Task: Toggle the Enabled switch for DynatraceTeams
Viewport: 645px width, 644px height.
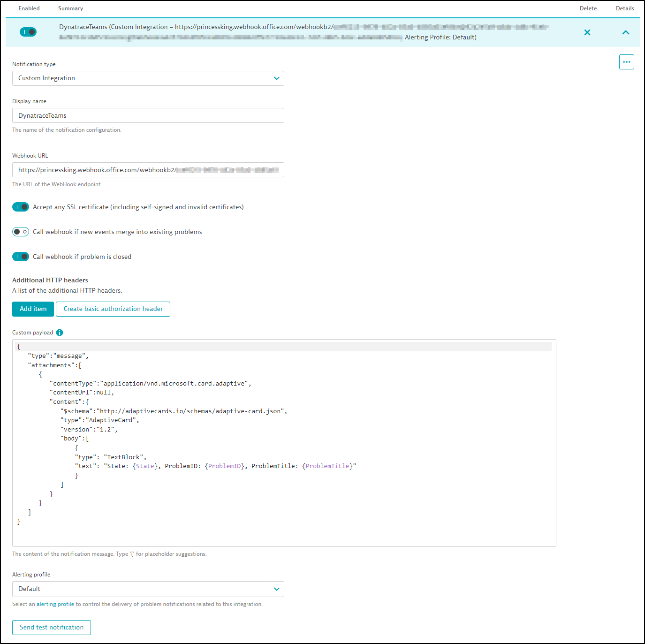Action: click(x=28, y=32)
